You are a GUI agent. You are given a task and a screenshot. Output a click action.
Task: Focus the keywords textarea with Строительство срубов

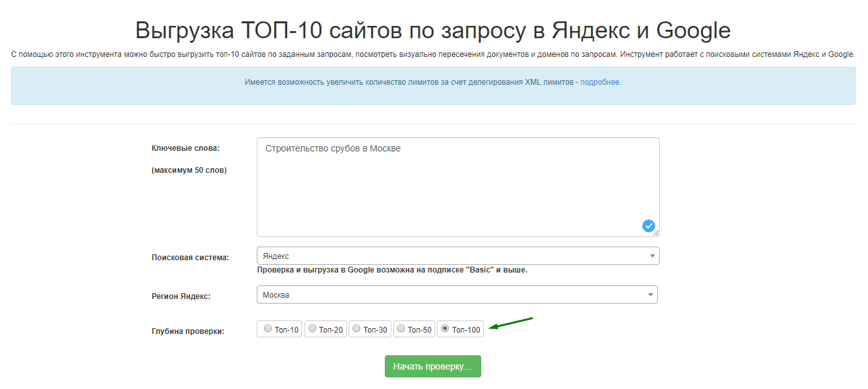pos(458,187)
